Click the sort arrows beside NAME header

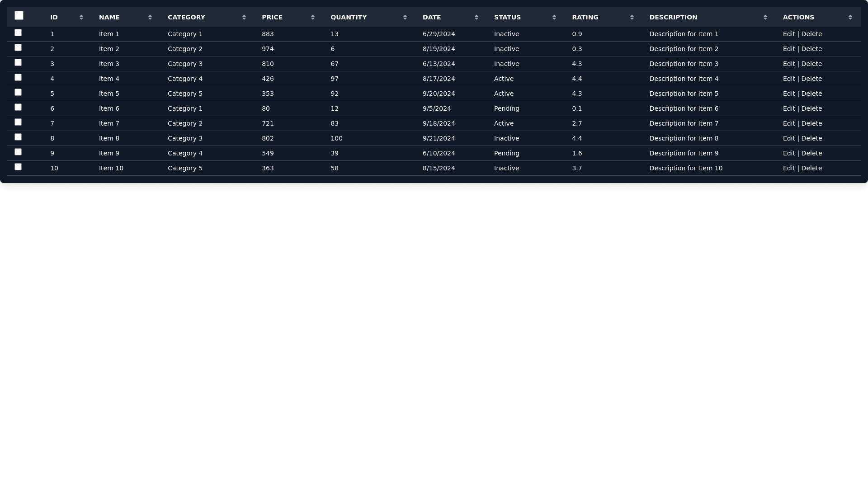[150, 17]
